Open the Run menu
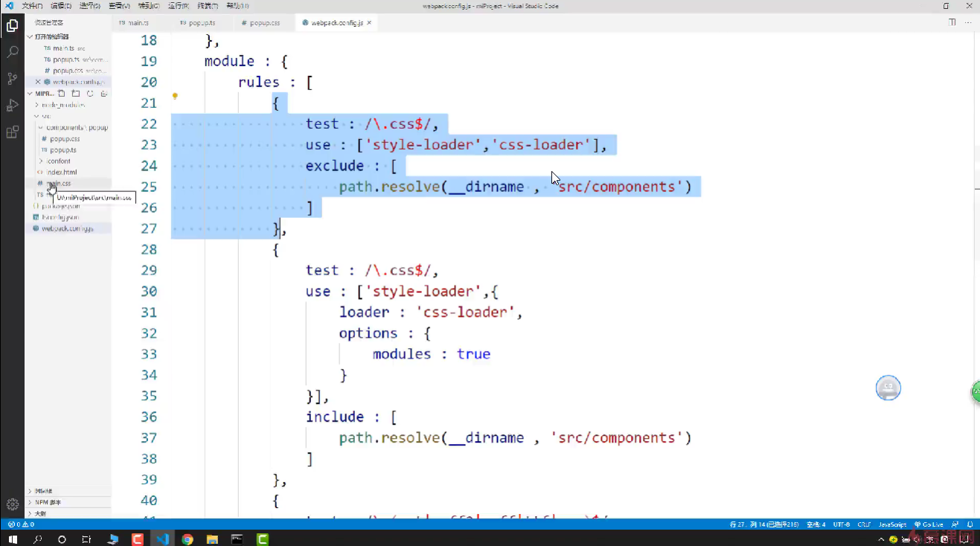980x546 pixels. click(x=178, y=5)
